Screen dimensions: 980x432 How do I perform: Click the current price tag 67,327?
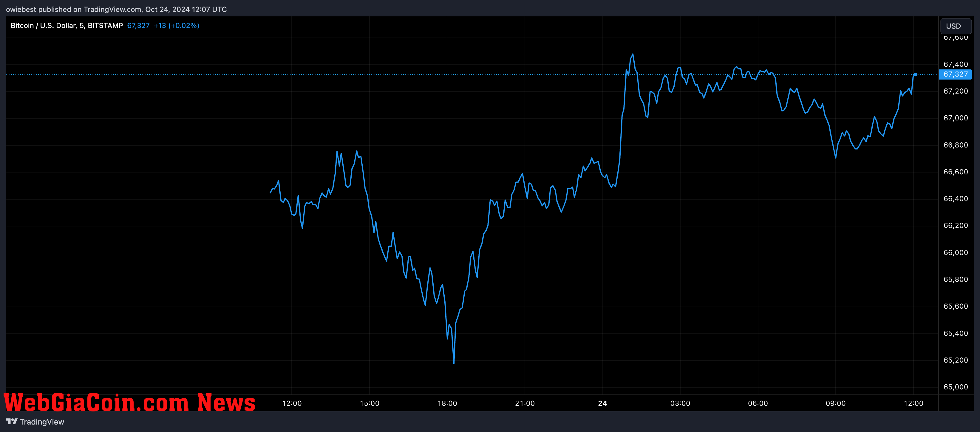pyautogui.click(x=955, y=74)
